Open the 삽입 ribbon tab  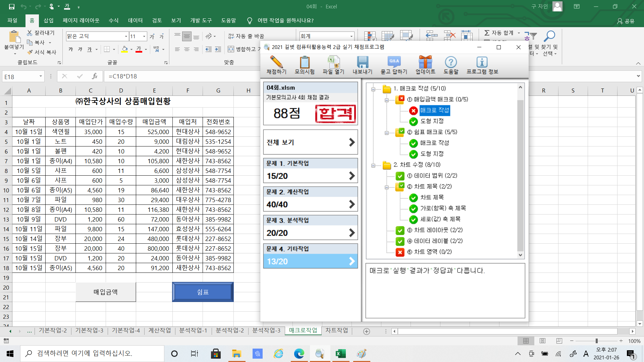[x=49, y=20]
